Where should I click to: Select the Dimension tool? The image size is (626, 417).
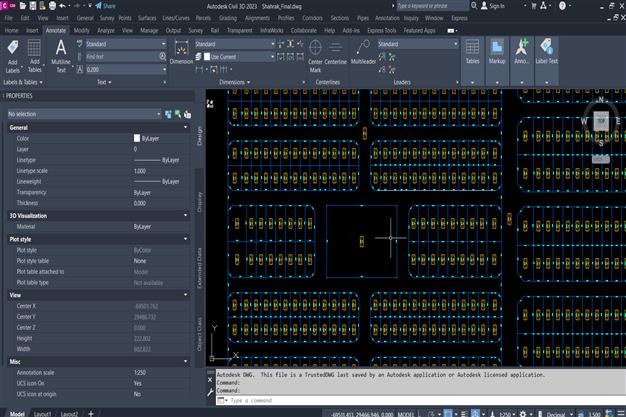[x=180, y=49]
